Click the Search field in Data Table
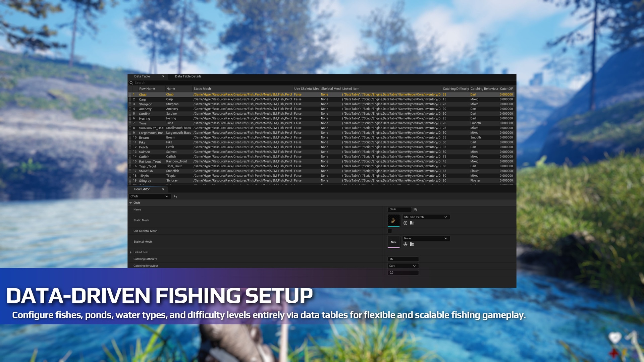Viewport: 644px width, 362px height. coord(322,83)
